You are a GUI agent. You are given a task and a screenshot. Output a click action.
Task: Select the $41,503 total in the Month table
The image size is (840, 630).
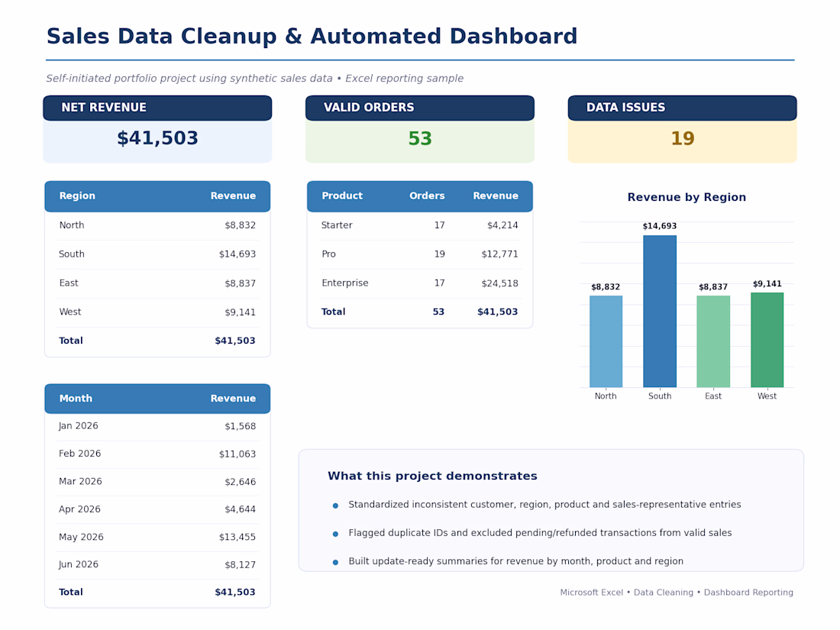[235, 592]
